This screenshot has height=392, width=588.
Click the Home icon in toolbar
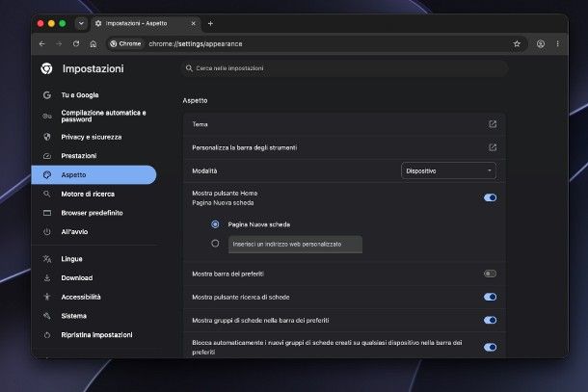(93, 44)
